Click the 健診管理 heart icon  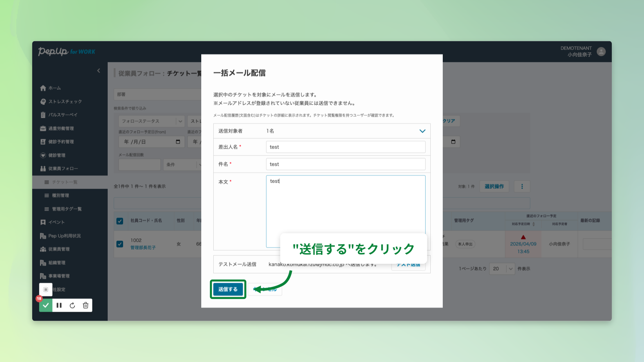click(43, 155)
